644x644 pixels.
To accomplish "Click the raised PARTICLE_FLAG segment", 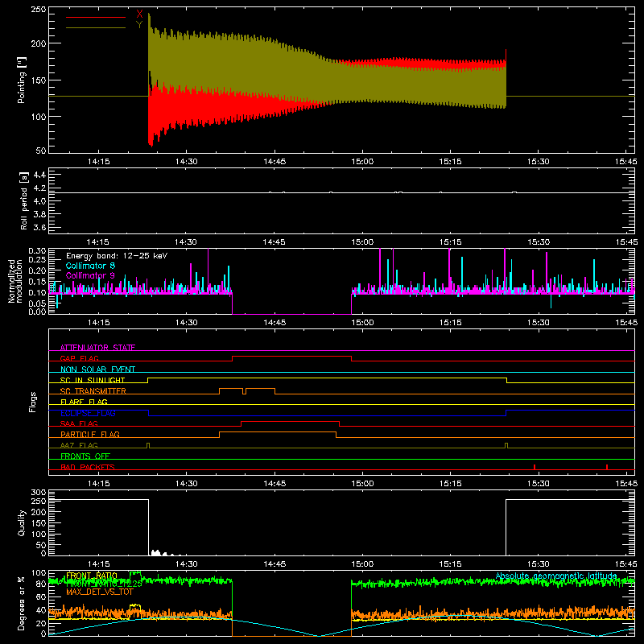I will tap(278, 432).
